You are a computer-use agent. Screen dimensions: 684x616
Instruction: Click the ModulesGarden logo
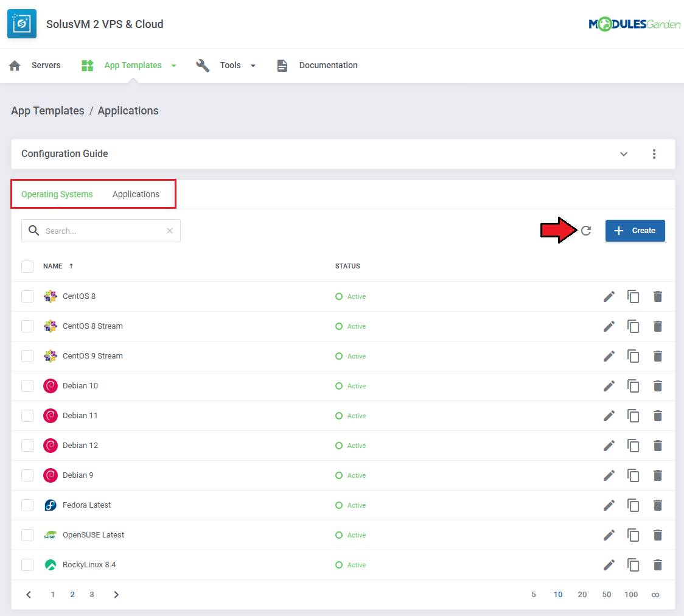click(x=634, y=24)
